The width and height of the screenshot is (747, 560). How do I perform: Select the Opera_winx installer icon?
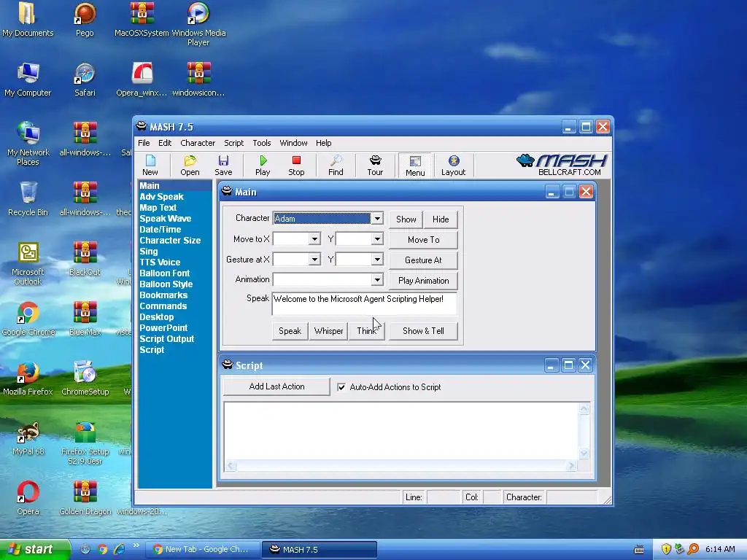pyautogui.click(x=142, y=80)
